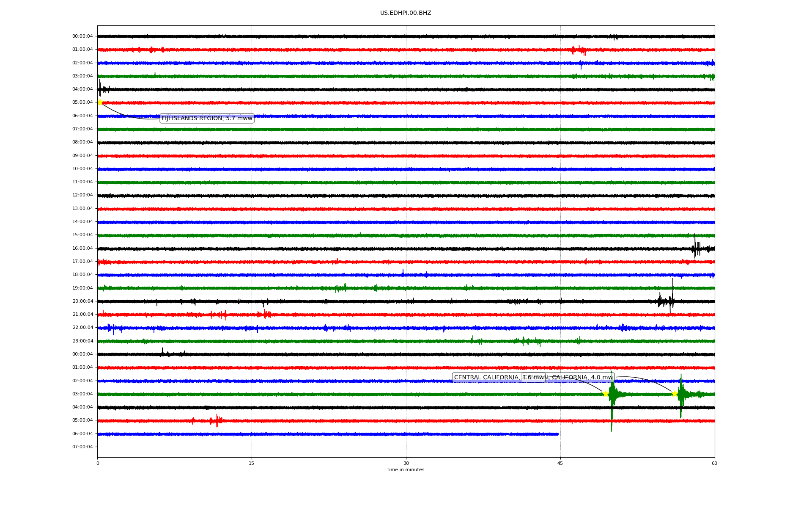Click the tall spike on the 20:00:04 black trace
The width and height of the screenshot is (812, 508).
(672, 292)
